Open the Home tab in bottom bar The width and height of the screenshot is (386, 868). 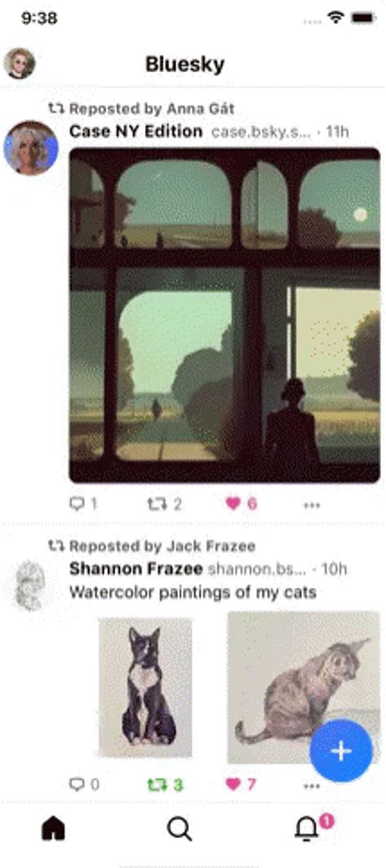click(54, 829)
